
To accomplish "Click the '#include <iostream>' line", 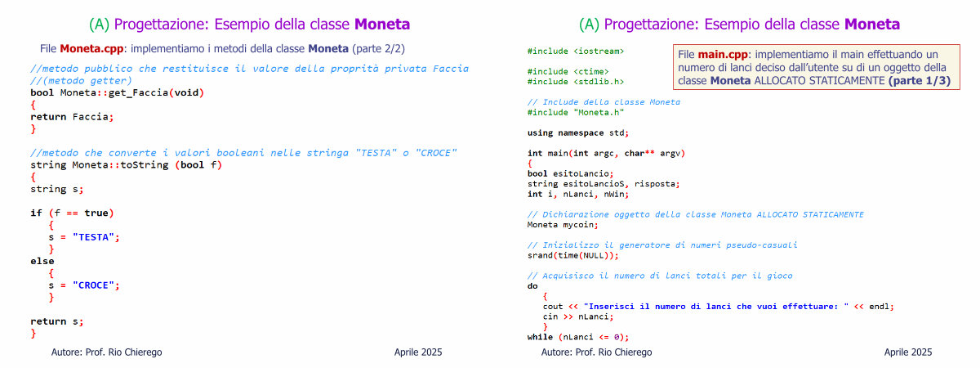I will 576,52.
